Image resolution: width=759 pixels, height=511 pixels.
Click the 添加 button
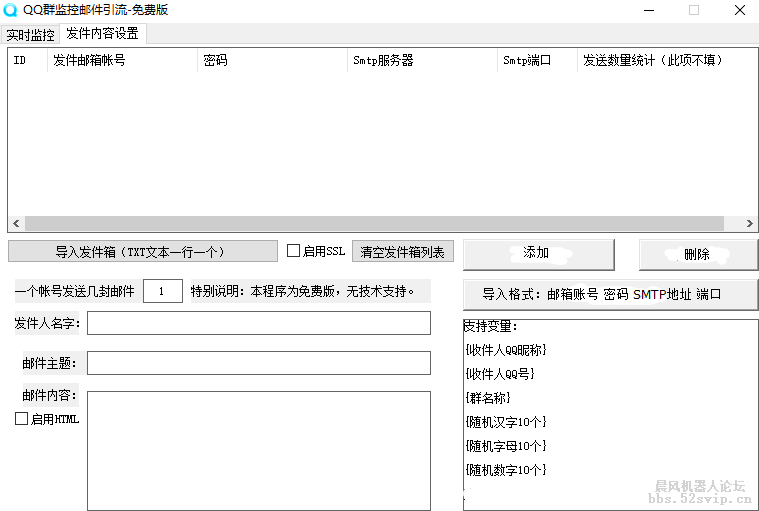[539, 254]
